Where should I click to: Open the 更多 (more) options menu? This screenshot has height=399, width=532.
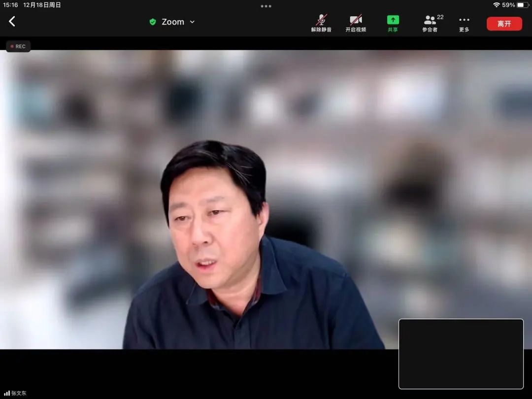(x=464, y=23)
